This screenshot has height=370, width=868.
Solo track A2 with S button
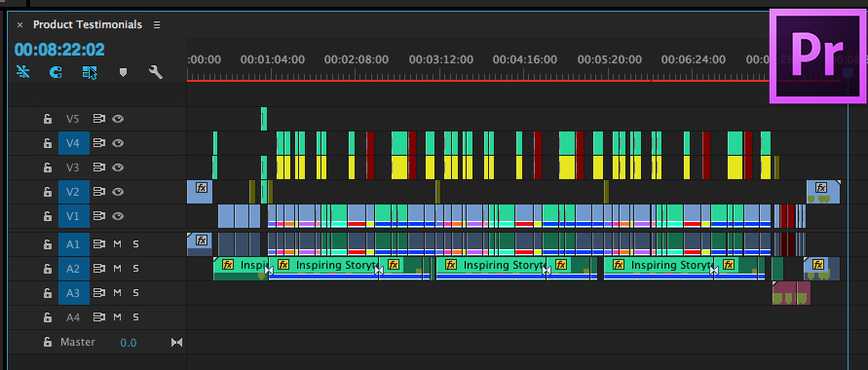135,269
